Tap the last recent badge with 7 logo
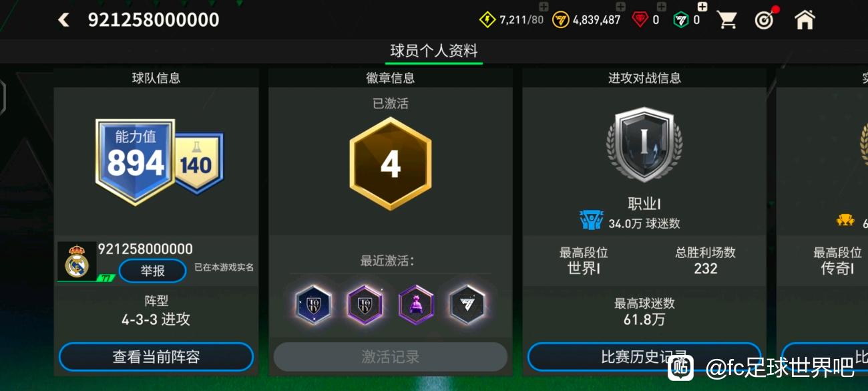The width and height of the screenshot is (868, 391). [x=467, y=305]
